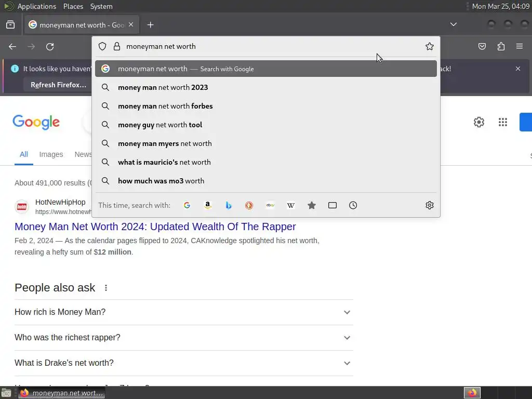Open a new tab with the plus icon
The image size is (532, 399).
[150, 25]
